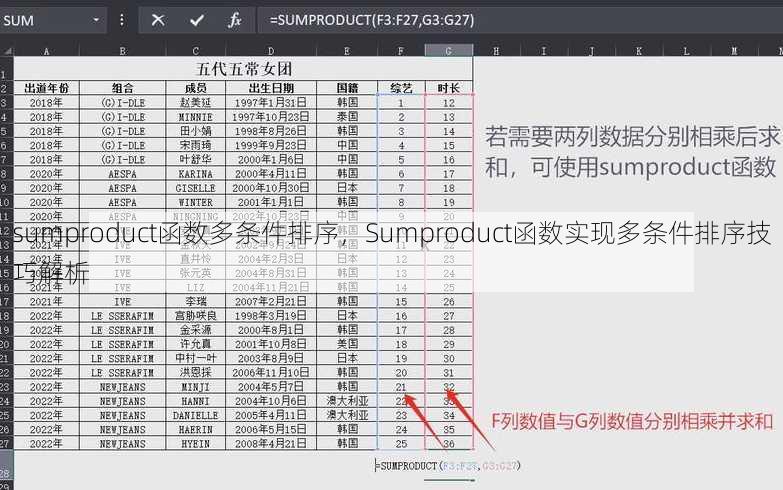Select the highlighted column G header

coord(448,51)
